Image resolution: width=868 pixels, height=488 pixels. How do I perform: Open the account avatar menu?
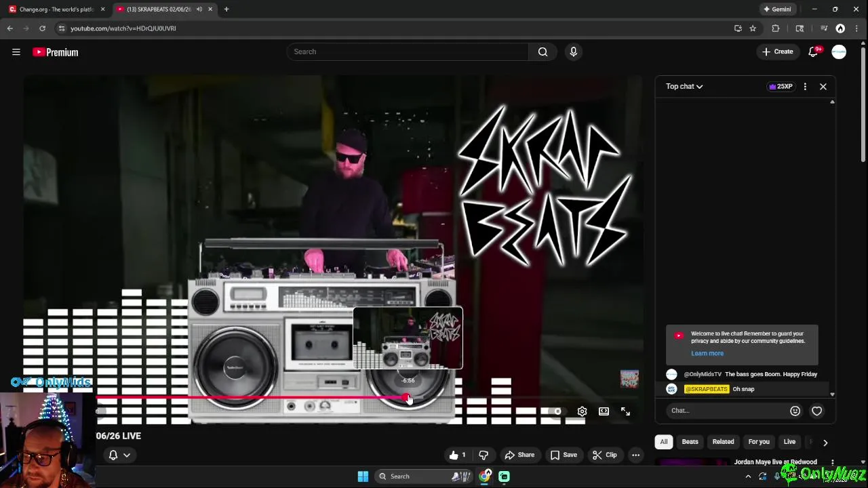click(839, 52)
